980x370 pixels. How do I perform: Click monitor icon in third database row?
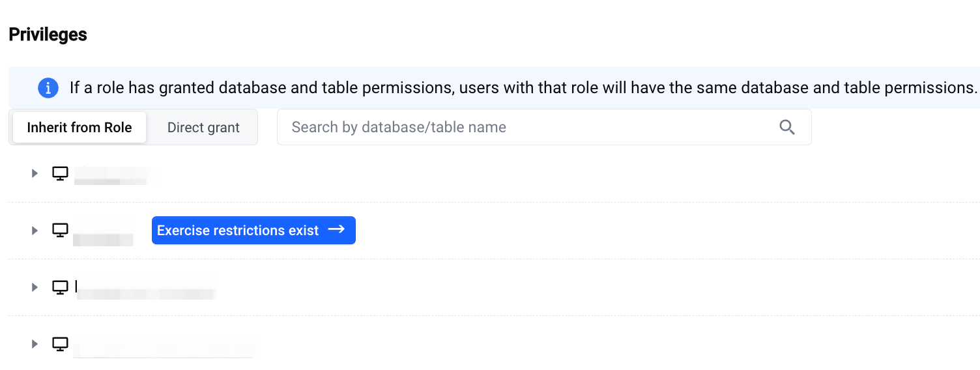coord(60,287)
